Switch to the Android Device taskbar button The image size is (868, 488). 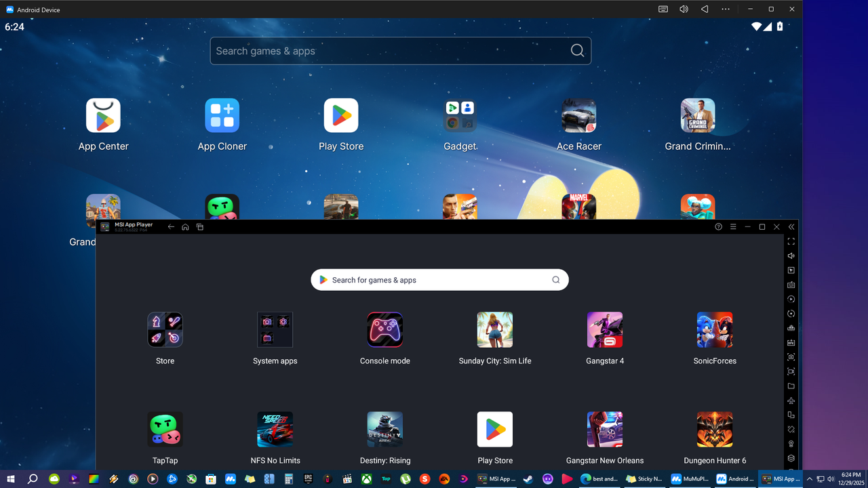pyautogui.click(x=735, y=479)
